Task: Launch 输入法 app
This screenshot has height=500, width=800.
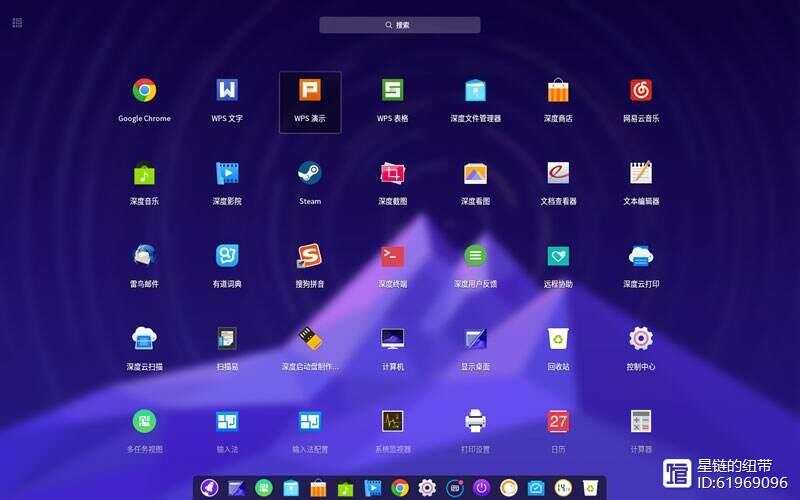Action: [227, 421]
